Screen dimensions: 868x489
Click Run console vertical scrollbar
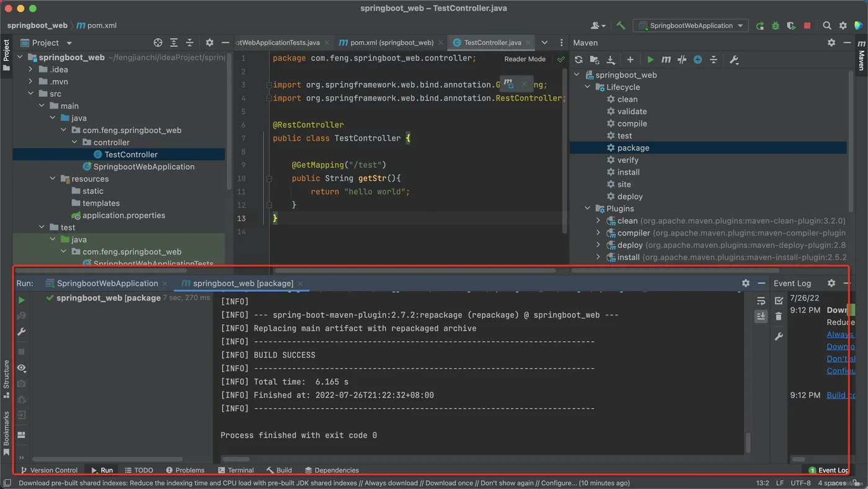click(748, 443)
